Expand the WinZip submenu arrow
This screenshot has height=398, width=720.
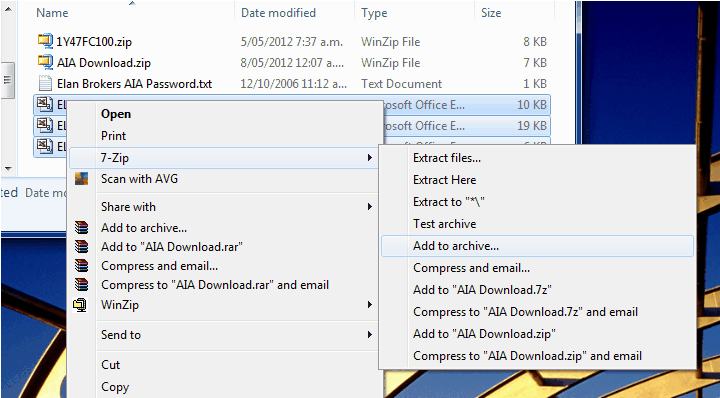pos(370,305)
